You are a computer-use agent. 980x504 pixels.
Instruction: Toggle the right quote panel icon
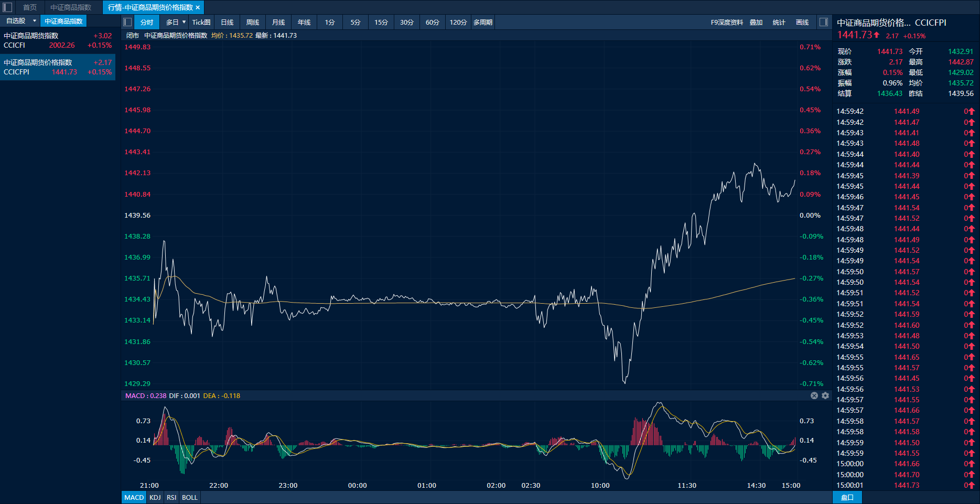coord(824,22)
